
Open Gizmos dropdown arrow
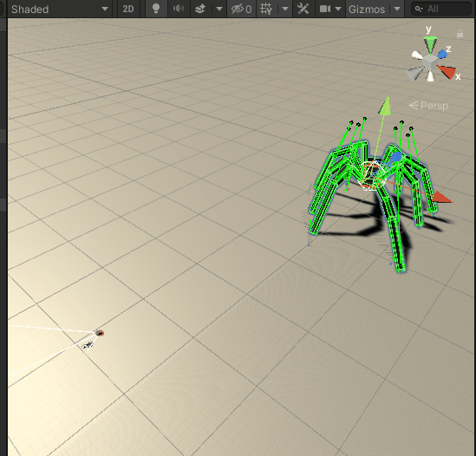coord(397,10)
